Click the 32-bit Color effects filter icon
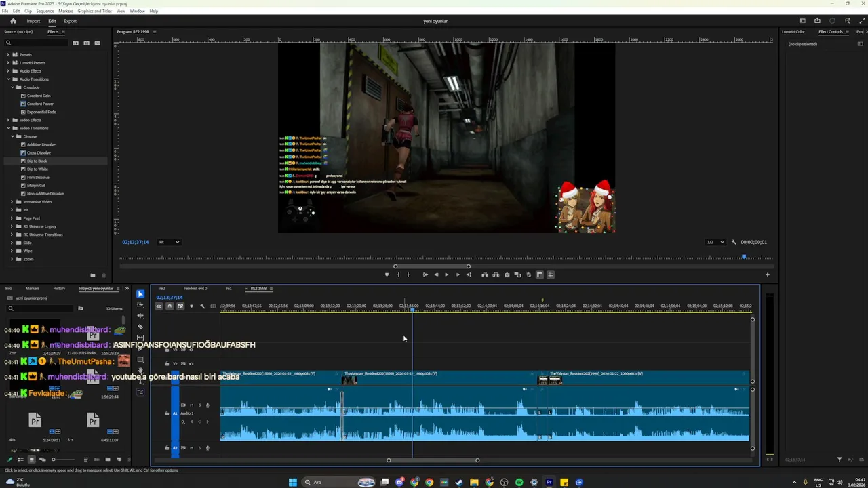The width and height of the screenshot is (868, 488). 86,43
